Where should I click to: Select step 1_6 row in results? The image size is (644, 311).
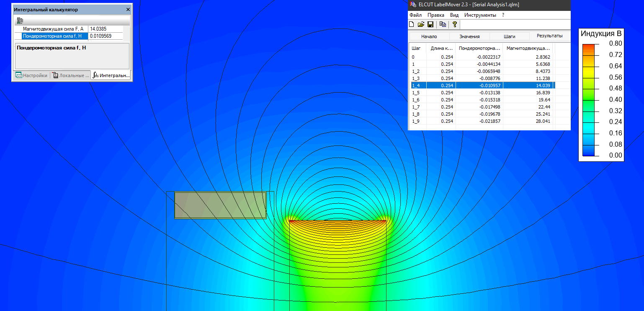[x=482, y=100]
